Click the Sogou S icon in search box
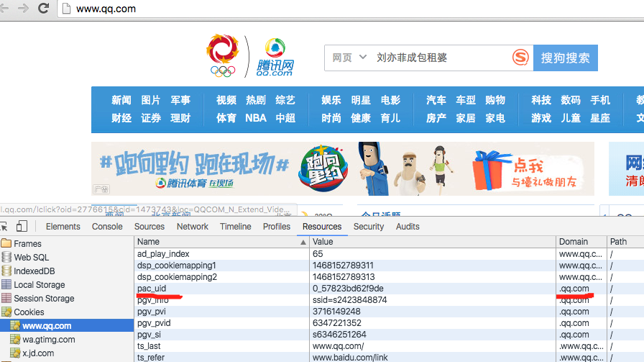The width and height of the screenshot is (644, 362). click(520, 57)
